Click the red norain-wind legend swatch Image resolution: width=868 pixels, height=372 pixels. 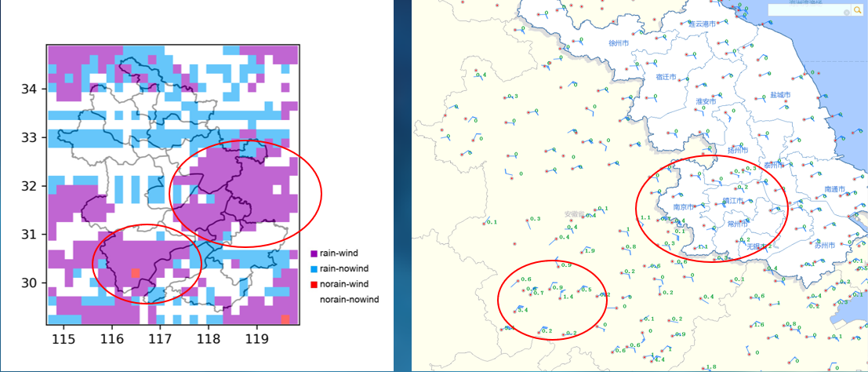[314, 283]
